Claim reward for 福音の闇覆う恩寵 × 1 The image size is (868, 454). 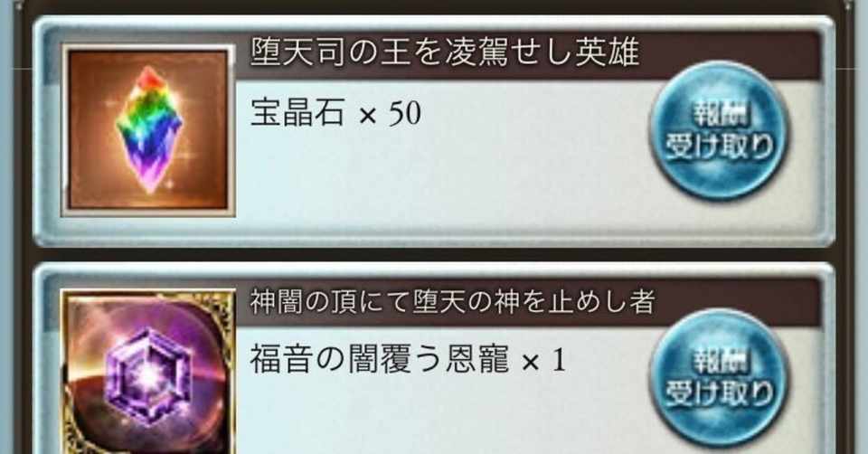[719, 378]
